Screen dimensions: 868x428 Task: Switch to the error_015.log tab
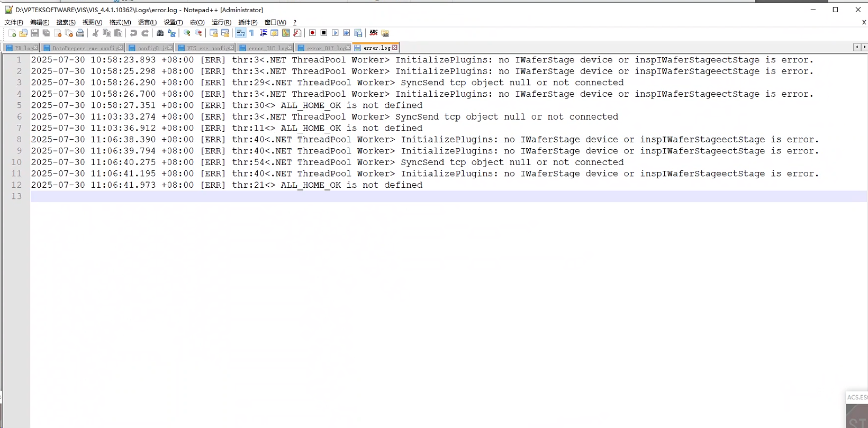(268, 48)
